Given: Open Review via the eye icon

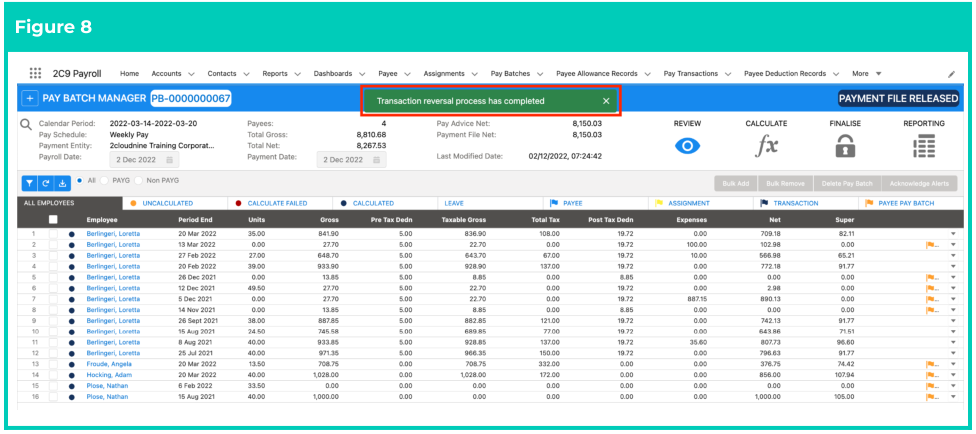Looking at the screenshot, I should [687, 146].
